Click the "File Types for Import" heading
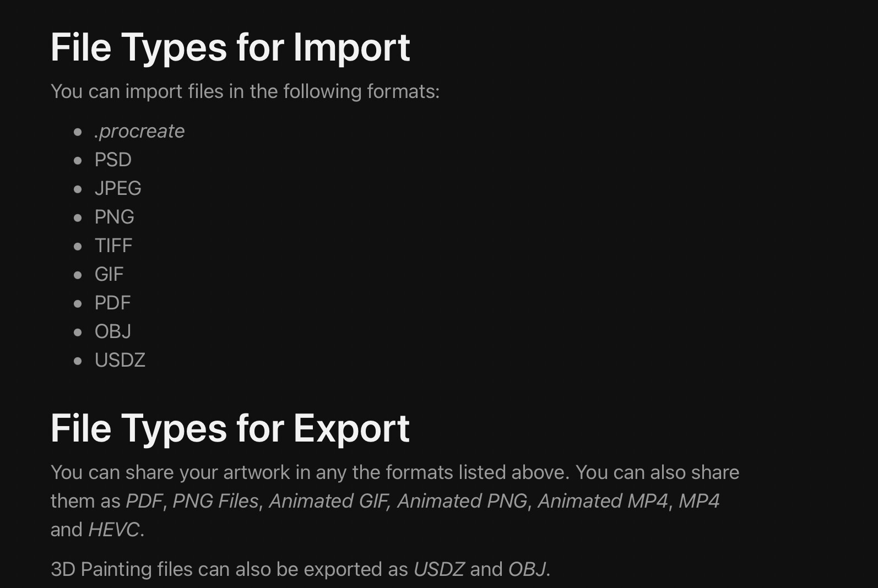This screenshot has height=588, width=878. [x=230, y=47]
